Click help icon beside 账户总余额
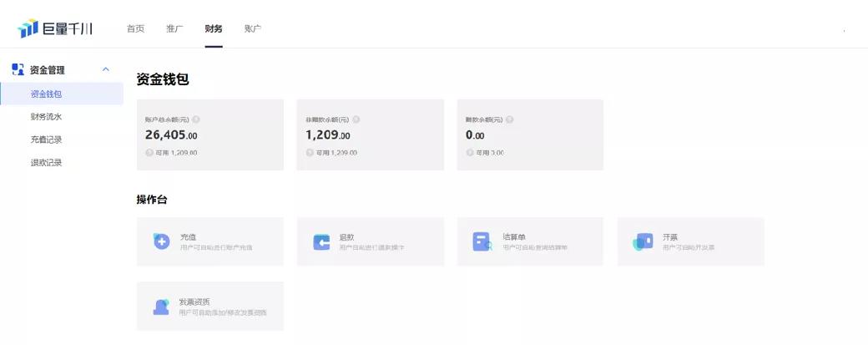Image resolution: width=868 pixels, height=345 pixels. tap(196, 119)
